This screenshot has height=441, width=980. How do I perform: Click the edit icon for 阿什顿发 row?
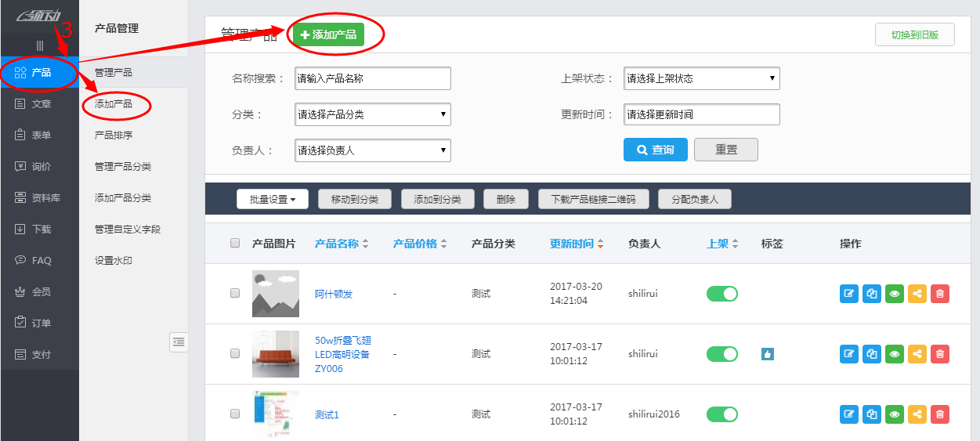[x=848, y=294]
